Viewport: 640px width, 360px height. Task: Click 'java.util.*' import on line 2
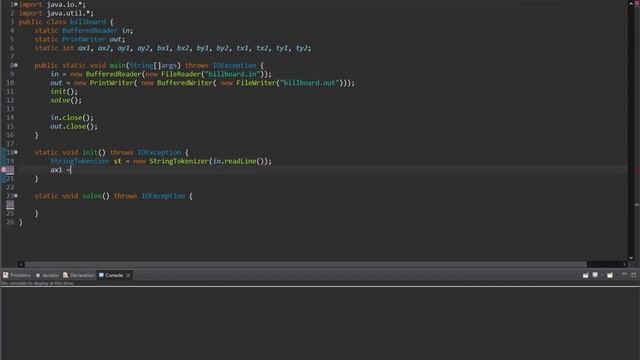pos(68,13)
